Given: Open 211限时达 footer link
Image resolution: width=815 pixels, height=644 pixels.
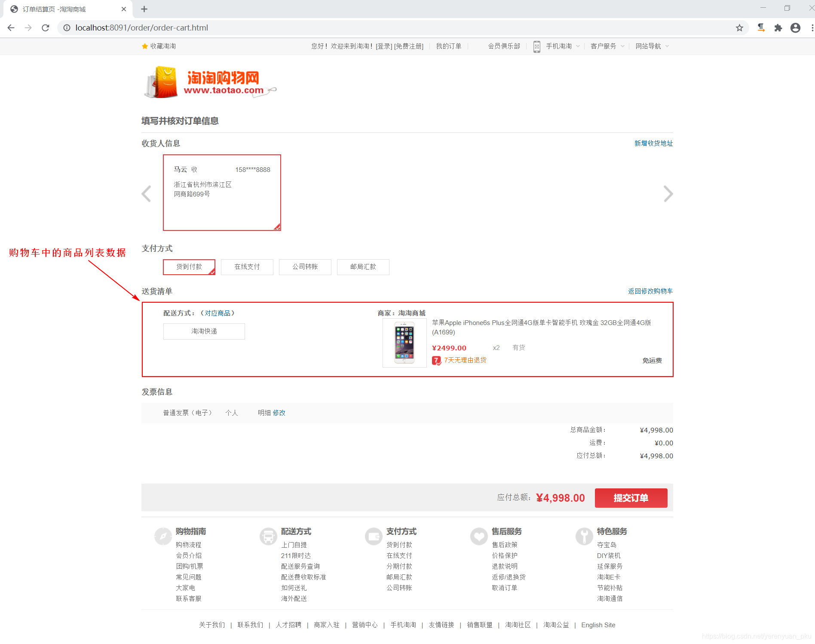Looking at the screenshot, I should (x=296, y=556).
